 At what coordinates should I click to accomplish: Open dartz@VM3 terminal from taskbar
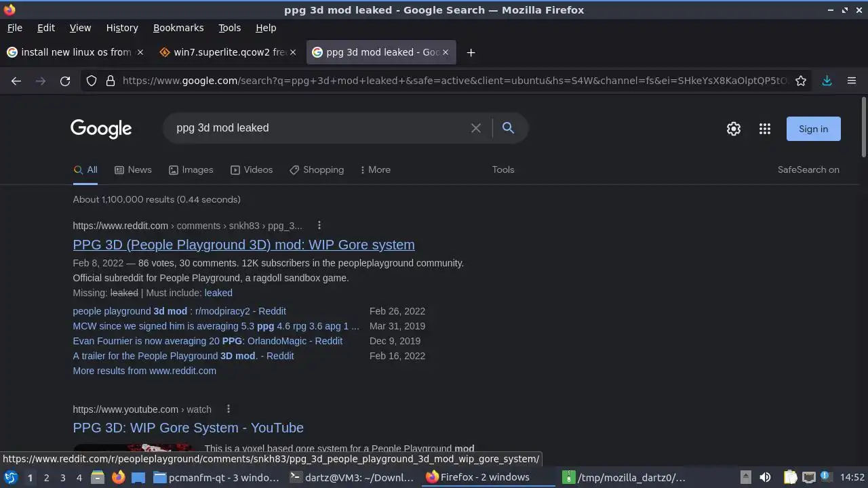coord(352,477)
